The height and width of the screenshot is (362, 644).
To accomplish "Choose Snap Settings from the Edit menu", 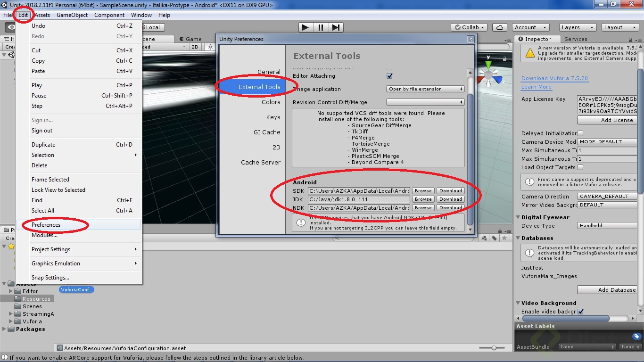I will pos(78,278).
